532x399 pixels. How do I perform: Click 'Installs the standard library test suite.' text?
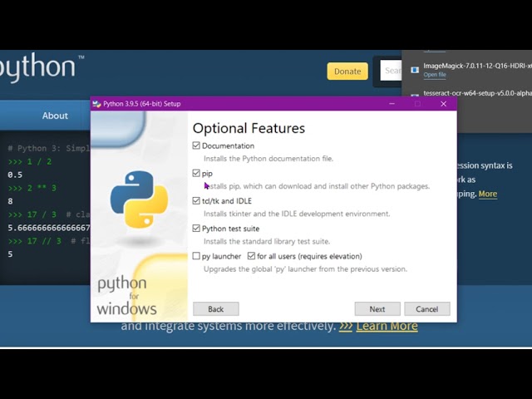click(267, 241)
